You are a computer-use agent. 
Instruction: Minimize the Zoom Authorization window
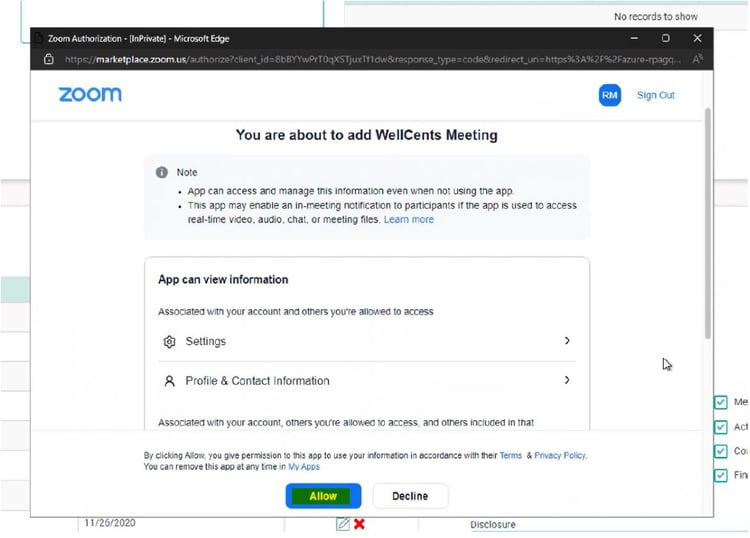point(634,38)
